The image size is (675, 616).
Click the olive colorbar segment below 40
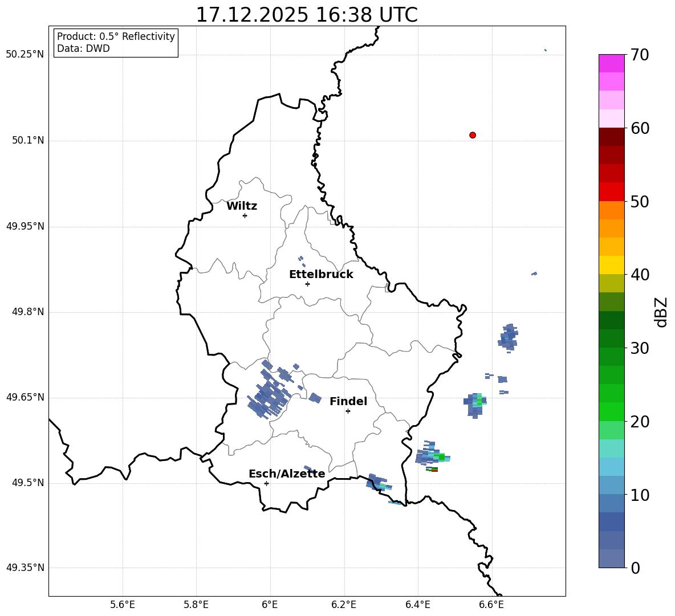tap(611, 283)
